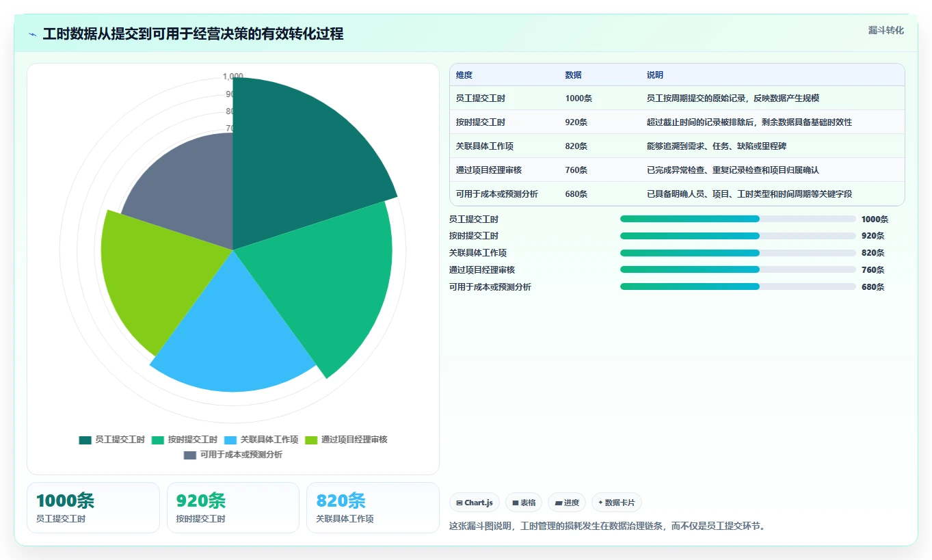
Task: Click the 可用于成本或预测分析 progress bar
Action: click(738, 286)
